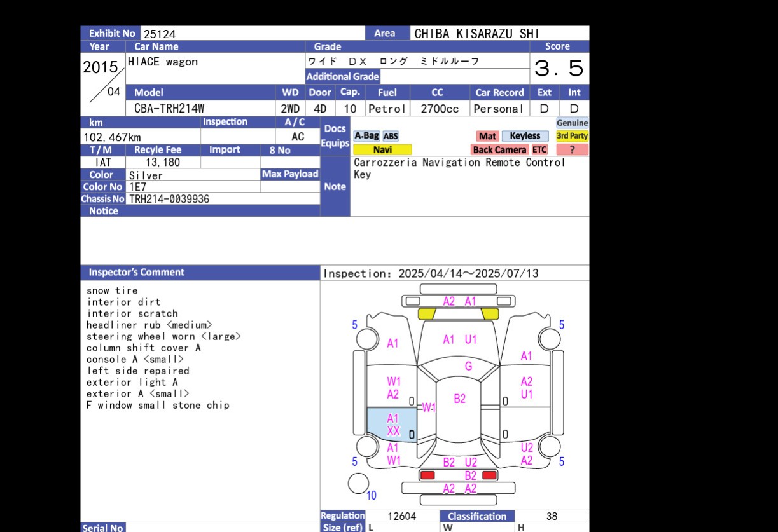Screen dimensions: 778x532
Task: Click the 'F window small stone chip' comment
Action: click(158, 405)
